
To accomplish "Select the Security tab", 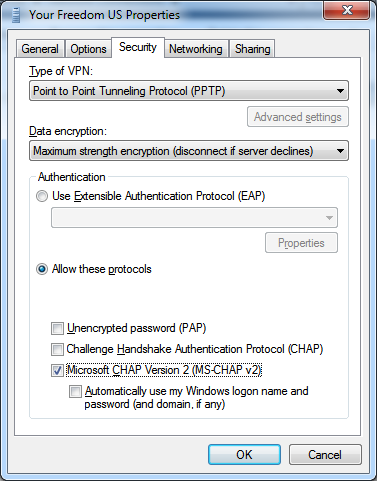I will point(138,47).
